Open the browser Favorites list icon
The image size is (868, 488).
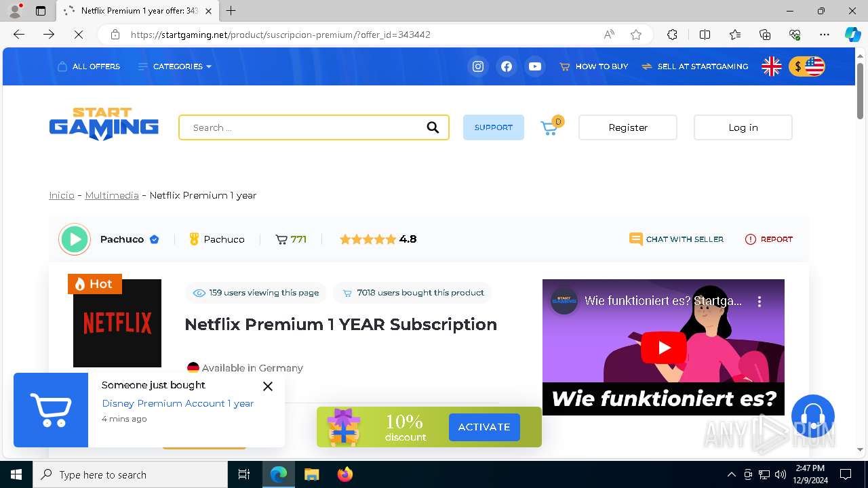735,35
